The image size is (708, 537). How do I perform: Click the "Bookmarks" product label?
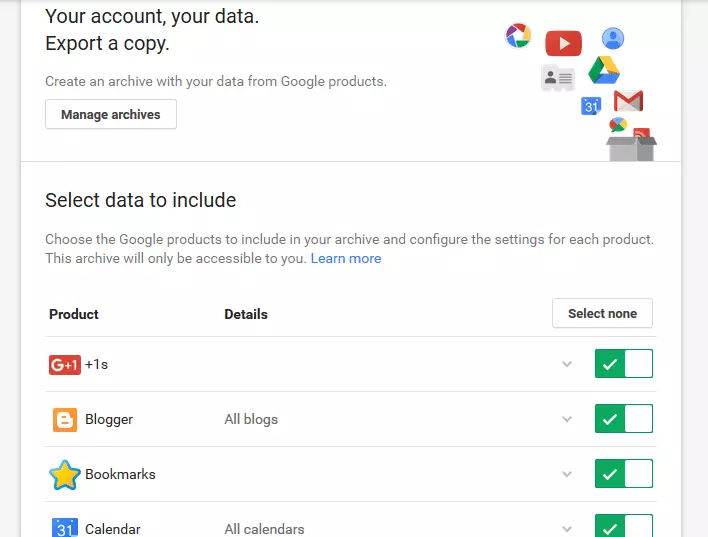coord(120,474)
